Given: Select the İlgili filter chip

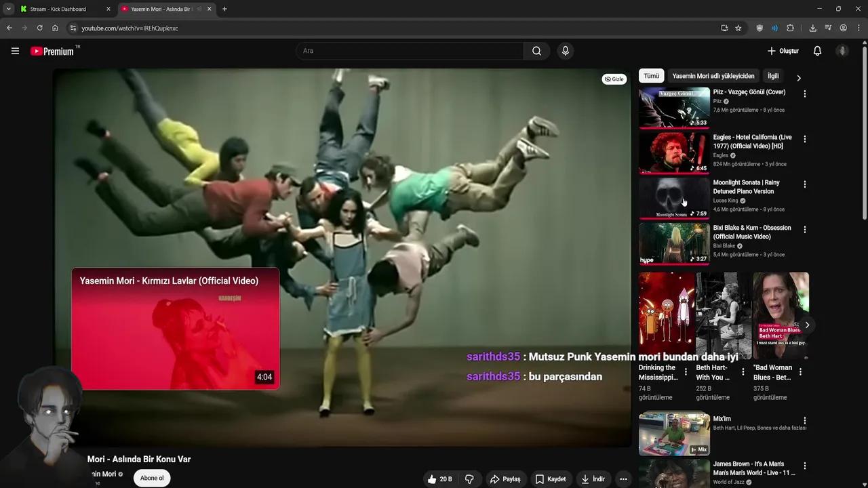Looking at the screenshot, I should (x=773, y=76).
